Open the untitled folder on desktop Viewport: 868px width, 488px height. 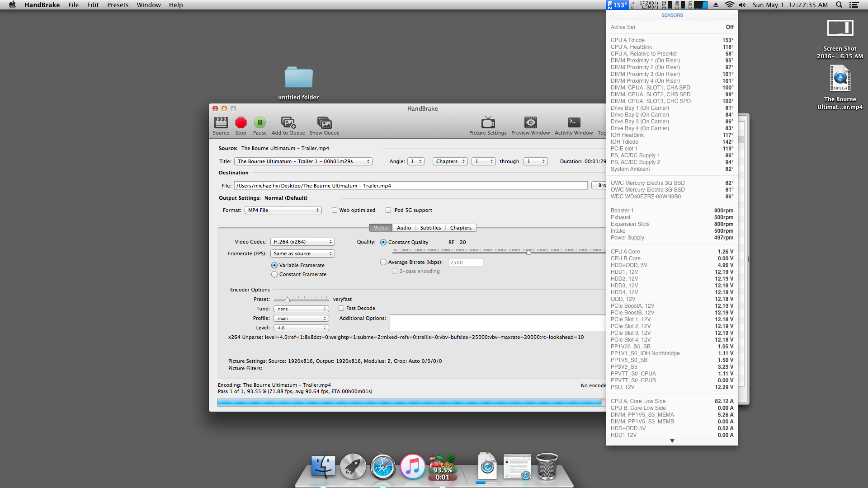click(x=298, y=83)
